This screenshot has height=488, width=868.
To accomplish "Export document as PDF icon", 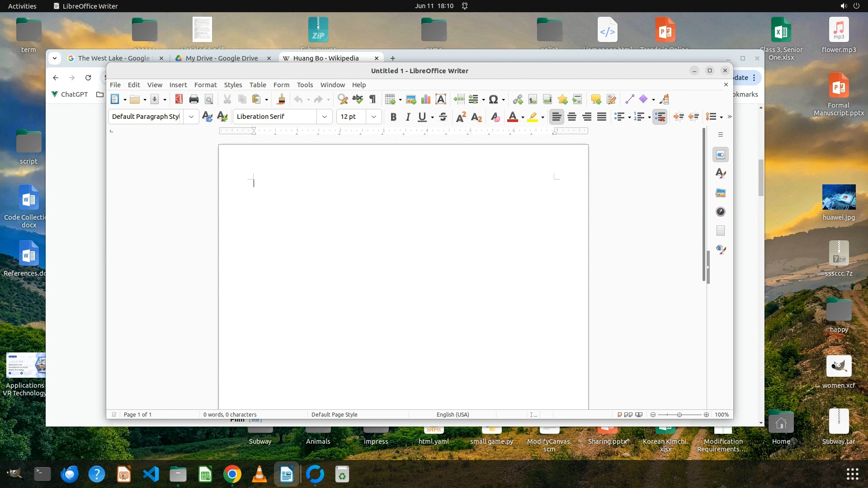I will click(x=179, y=99).
